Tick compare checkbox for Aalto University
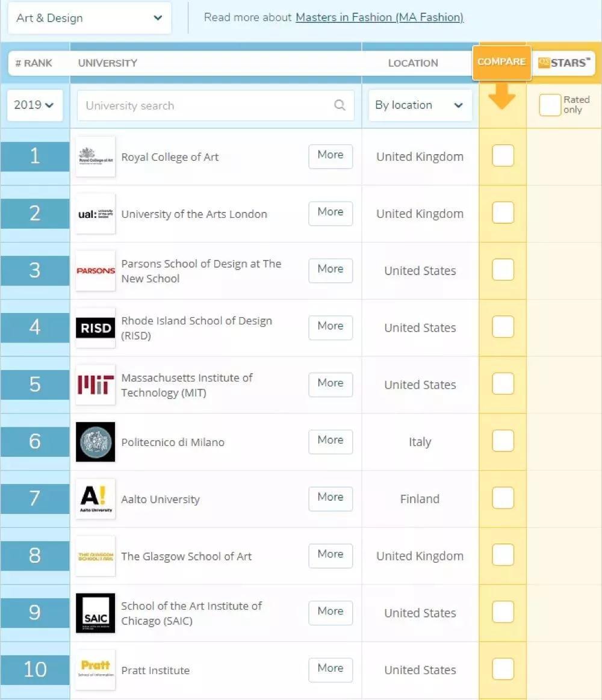Image resolution: width=602 pixels, height=700 pixels. [x=503, y=498]
